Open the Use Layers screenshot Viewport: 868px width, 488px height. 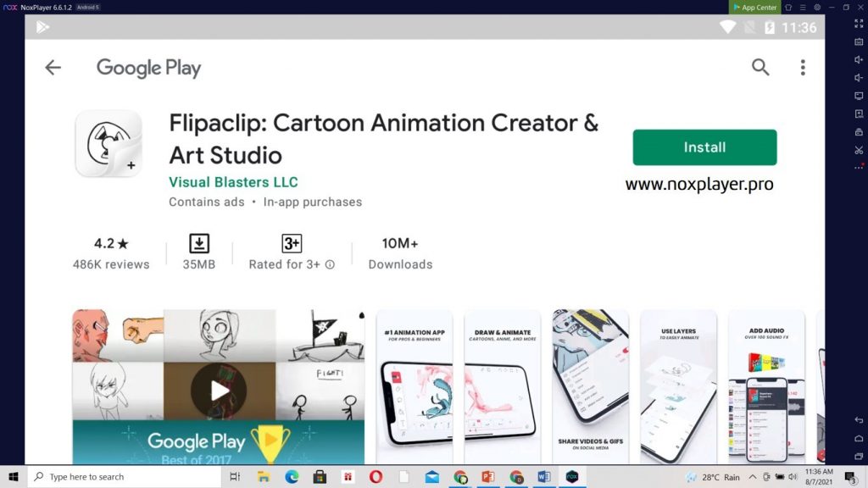pos(678,386)
